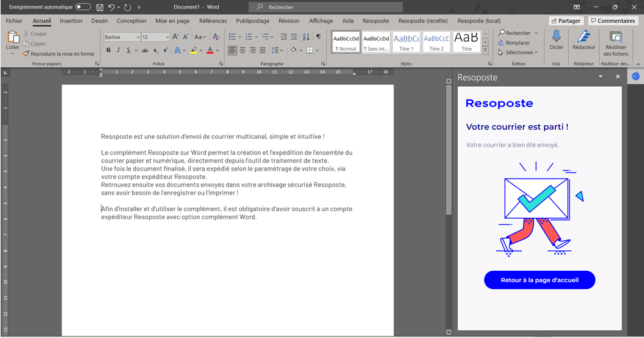The image size is (644, 338).
Task: Justify the text
Action: 263,50
